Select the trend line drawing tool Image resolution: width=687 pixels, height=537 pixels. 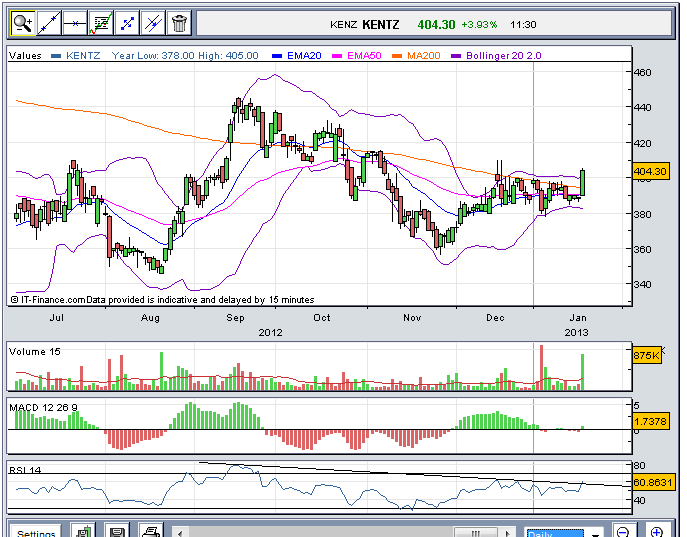[48, 22]
